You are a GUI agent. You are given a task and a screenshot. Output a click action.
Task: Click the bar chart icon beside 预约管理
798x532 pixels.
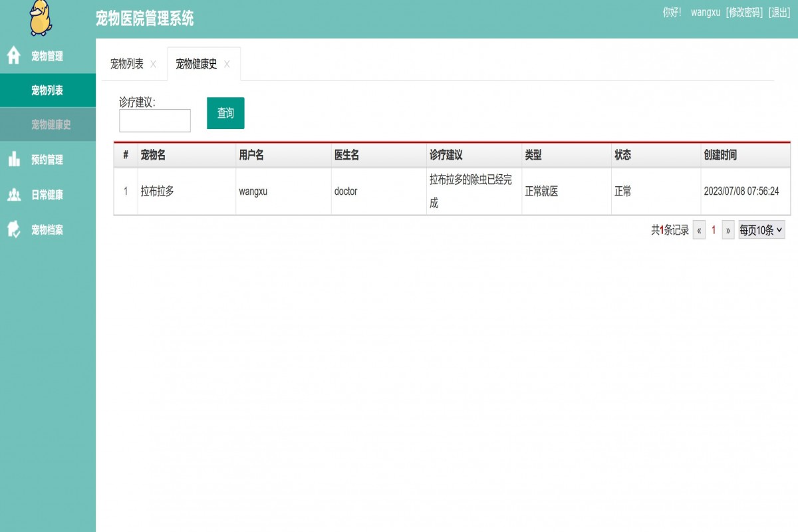[13, 160]
